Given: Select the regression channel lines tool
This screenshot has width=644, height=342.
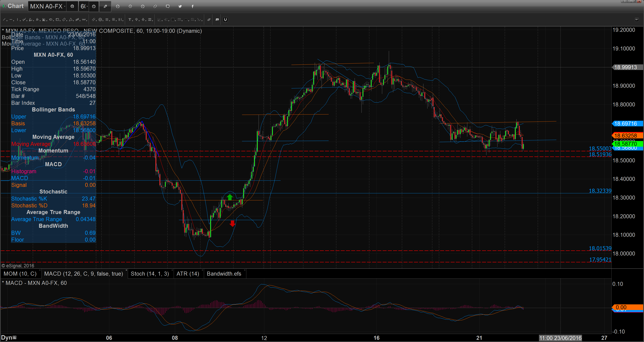Looking at the screenshot, I should click(77, 20).
